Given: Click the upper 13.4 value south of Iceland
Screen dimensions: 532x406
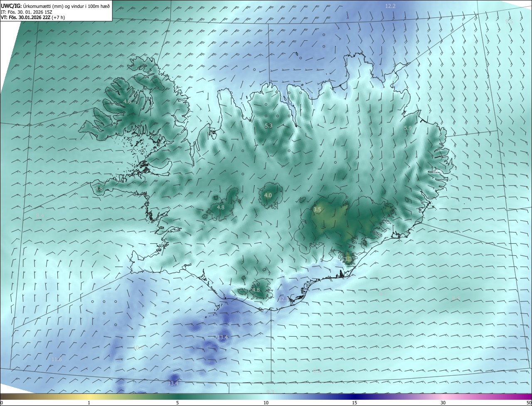Looking at the screenshot, I should pyautogui.click(x=222, y=338).
